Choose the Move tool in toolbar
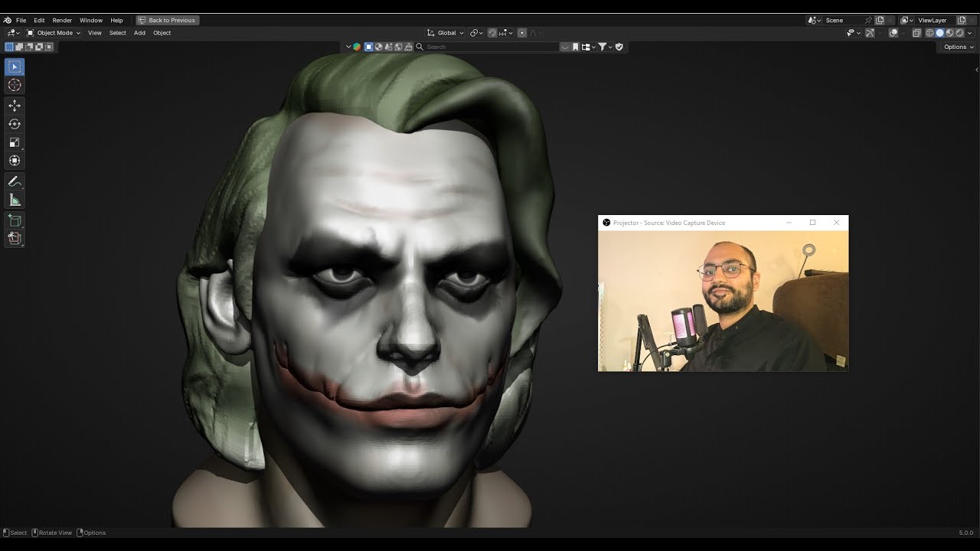 (15, 106)
